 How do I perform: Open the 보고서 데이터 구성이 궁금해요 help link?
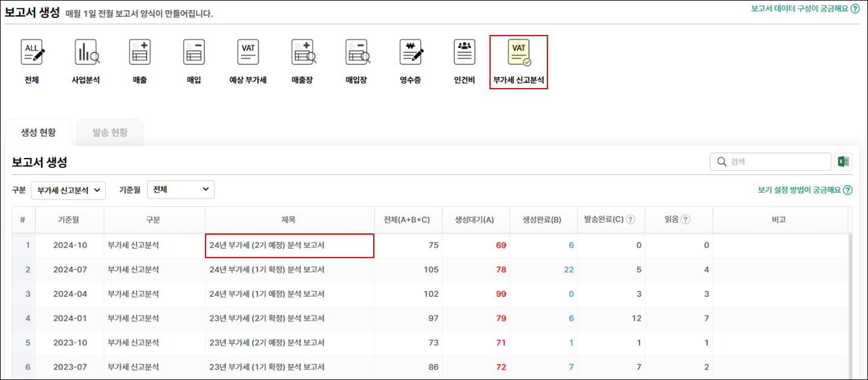(x=804, y=9)
